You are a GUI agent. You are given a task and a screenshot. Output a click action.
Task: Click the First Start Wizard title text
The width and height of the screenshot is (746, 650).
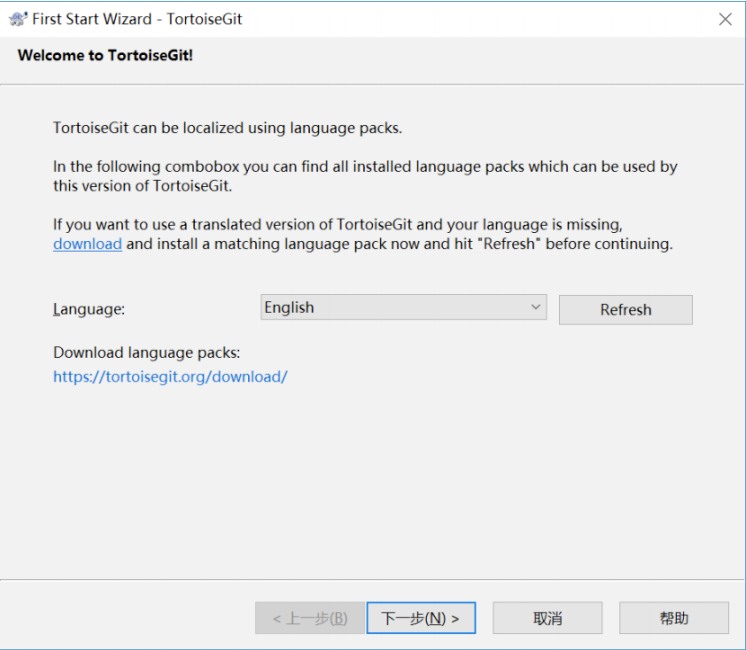pyautogui.click(x=137, y=19)
